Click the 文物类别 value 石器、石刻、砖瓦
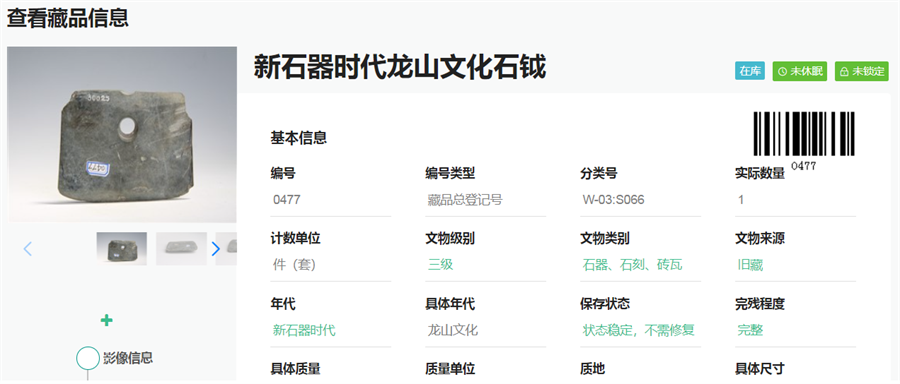Viewport: 900px width, 384px height. click(633, 265)
